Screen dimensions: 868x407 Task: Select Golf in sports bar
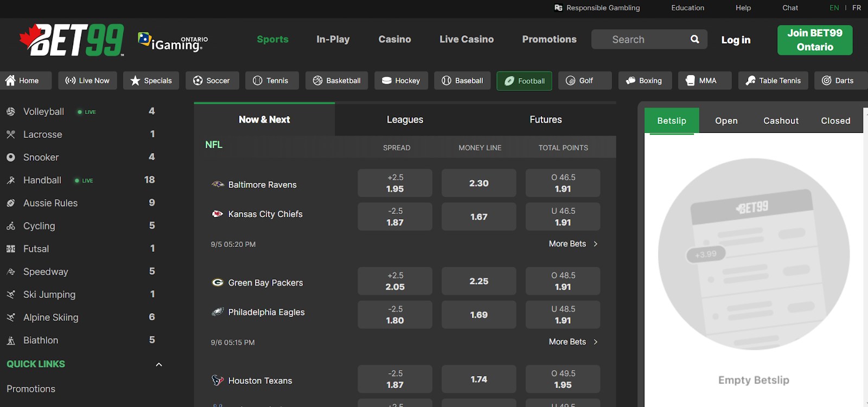pyautogui.click(x=585, y=80)
